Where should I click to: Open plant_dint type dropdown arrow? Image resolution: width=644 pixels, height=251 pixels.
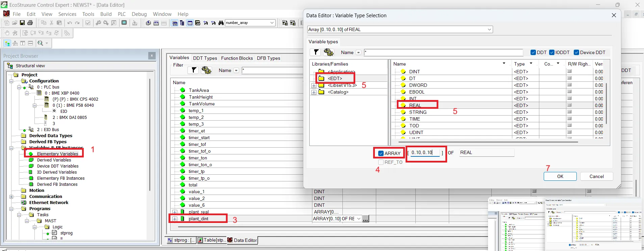click(x=359, y=219)
